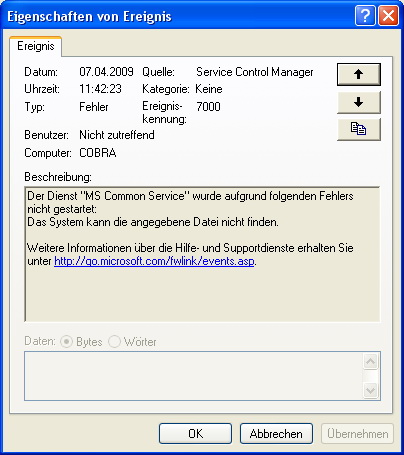Confirm with the OK button
The image size is (404, 455).
pos(195,434)
